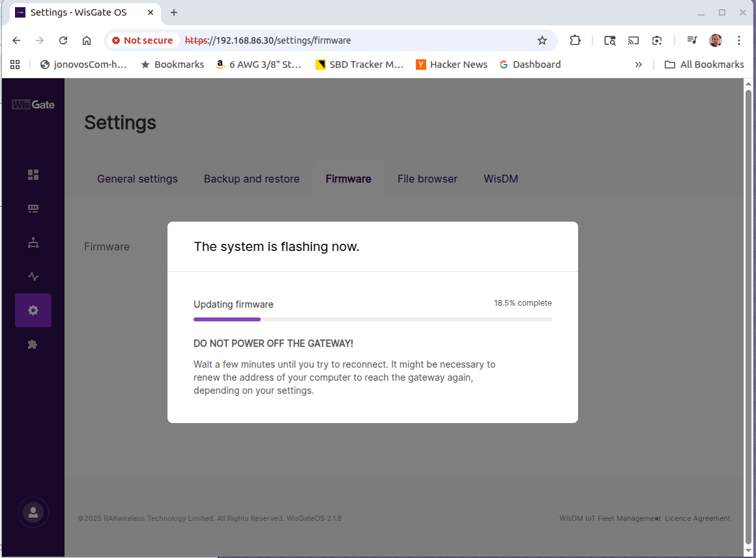This screenshot has width=756, height=558.
Task: Open the Backup and restore tab
Action: 252,179
